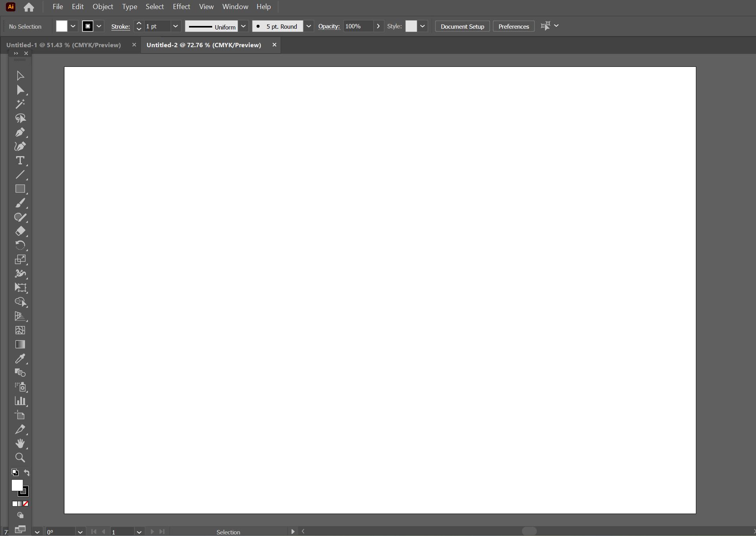Select the Gradient tool
The width and height of the screenshot is (756, 536).
point(20,344)
